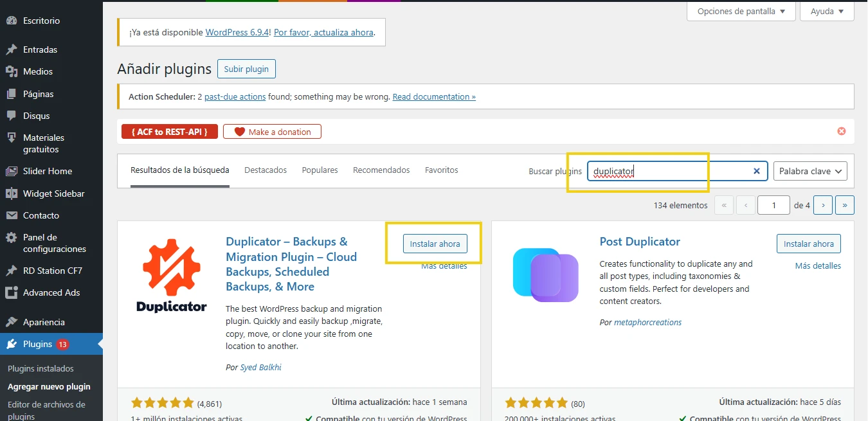The image size is (868, 421).
Task: Click the Medios media library icon
Action: pyautogui.click(x=12, y=71)
